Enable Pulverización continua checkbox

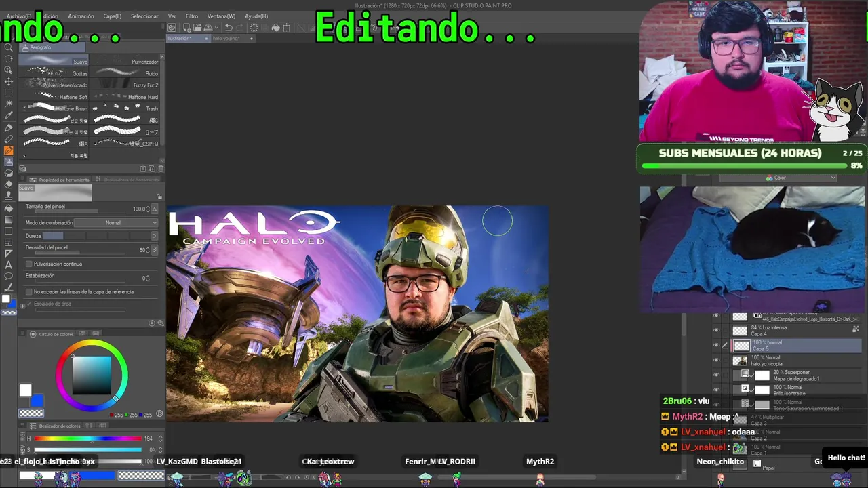(28, 264)
